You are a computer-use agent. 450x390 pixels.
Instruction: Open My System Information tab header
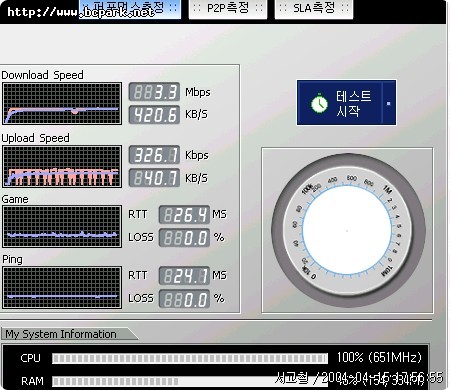69,334
